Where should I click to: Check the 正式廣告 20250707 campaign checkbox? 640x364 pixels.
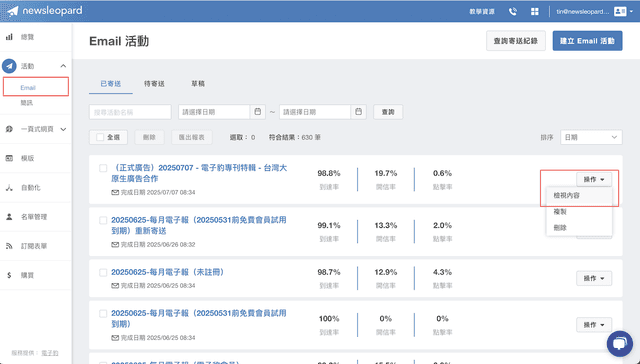(103, 168)
